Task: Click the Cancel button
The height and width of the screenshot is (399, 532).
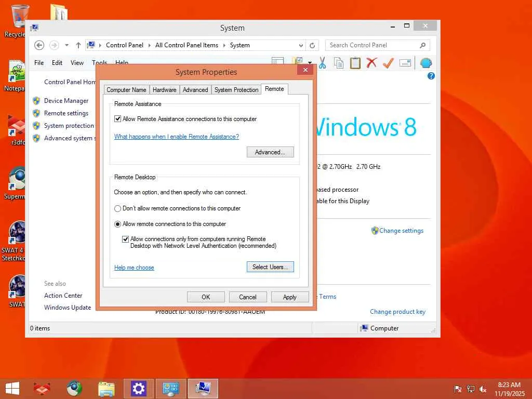Action: click(248, 297)
